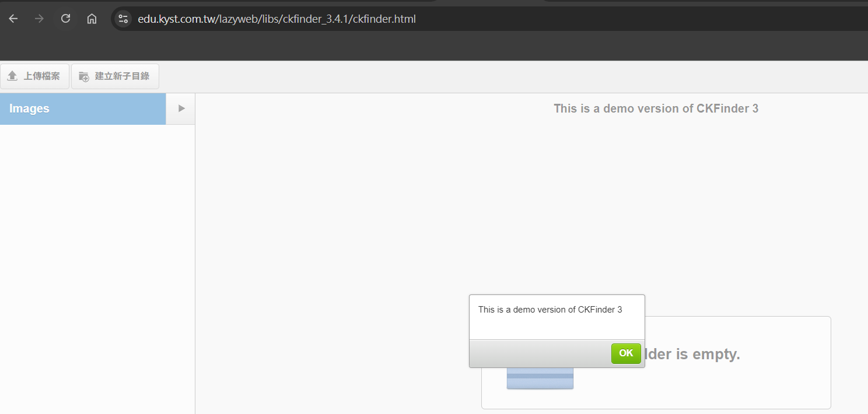Go to the browser home page icon
Viewport: 868px width, 414px height.
coord(92,19)
